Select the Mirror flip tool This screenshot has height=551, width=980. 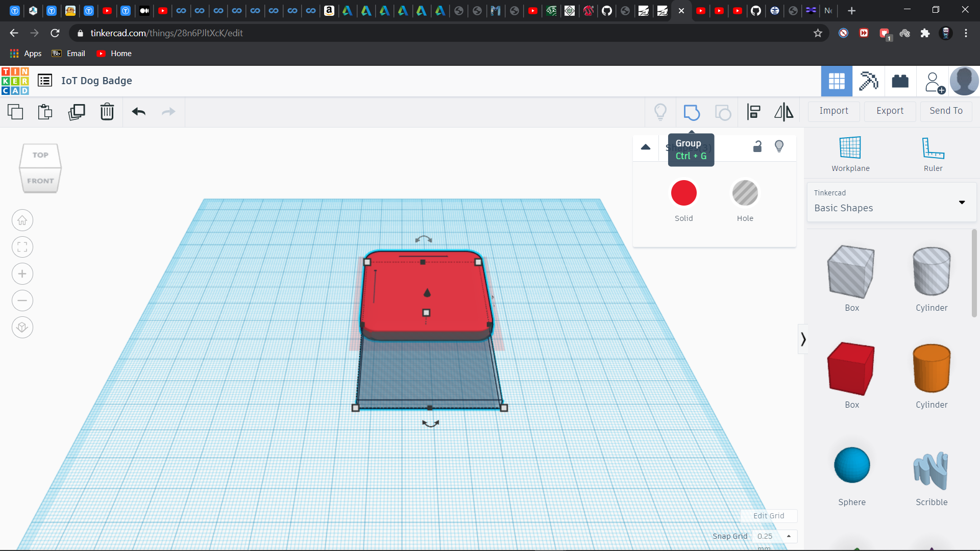[x=784, y=112]
